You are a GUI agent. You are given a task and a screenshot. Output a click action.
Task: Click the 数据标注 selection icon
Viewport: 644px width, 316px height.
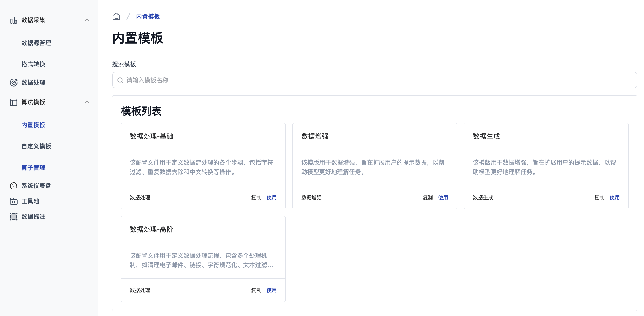(x=13, y=217)
